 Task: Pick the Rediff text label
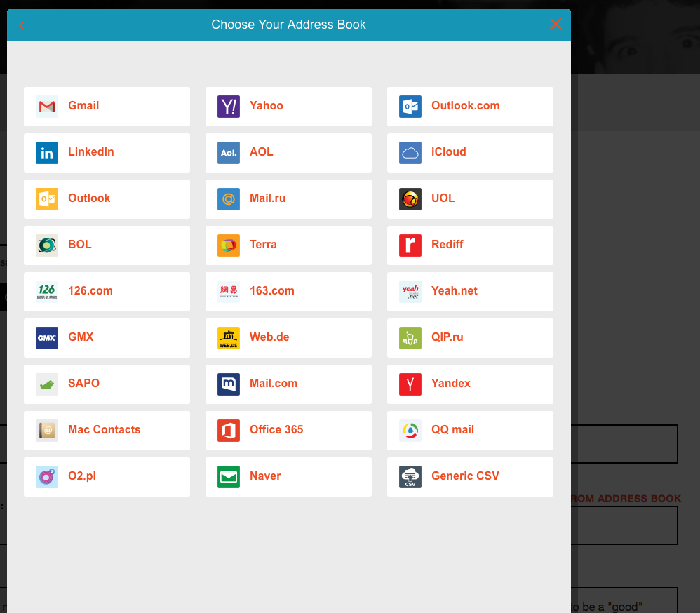pos(447,245)
